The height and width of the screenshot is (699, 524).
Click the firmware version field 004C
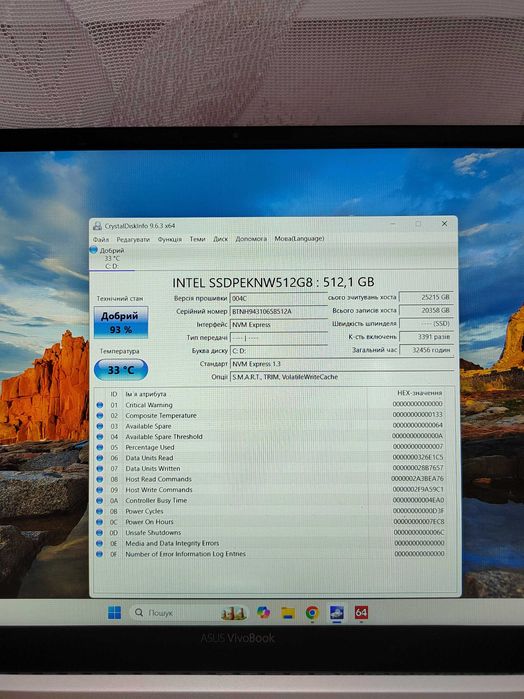point(279,298)
